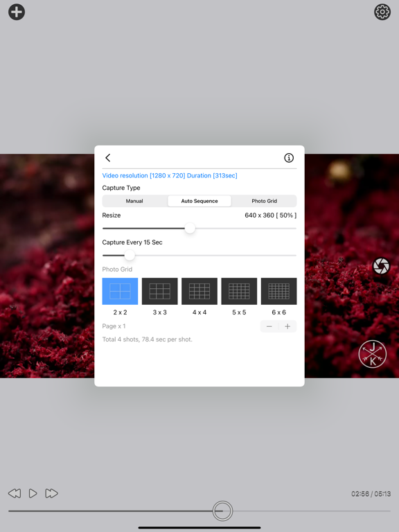
Task: Tap the JK round logo icon
Action: [373, 354]
